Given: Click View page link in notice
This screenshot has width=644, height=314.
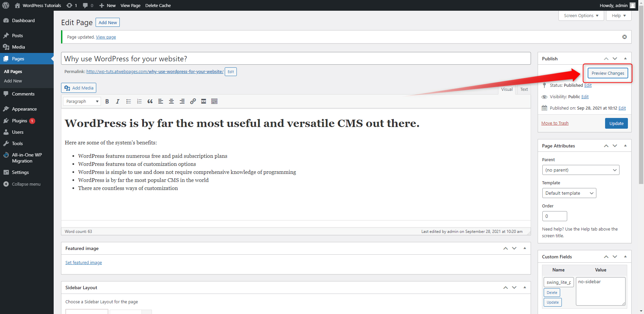Looking at the screenshot, I should [106, 37].
